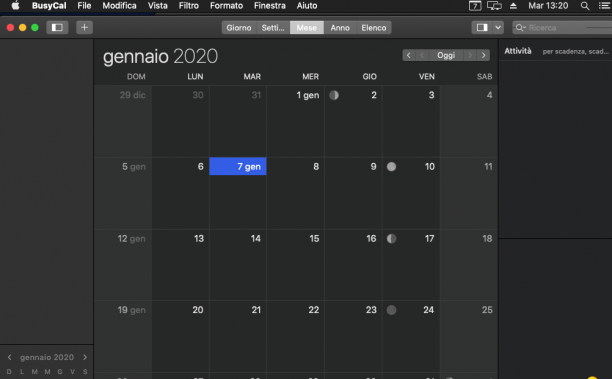
Task: Click the moon phase icon on January 17
Action: pos(391,238)
